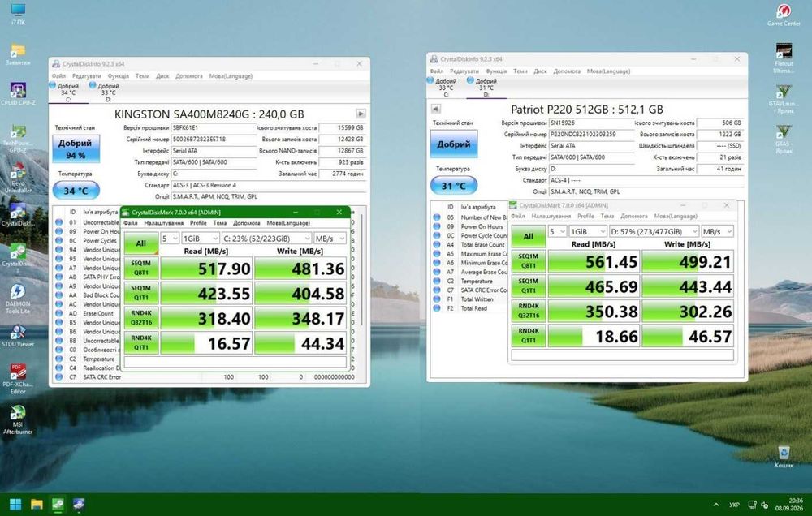Start RND4K Q32T16 test on drive D:

point(529,311)
